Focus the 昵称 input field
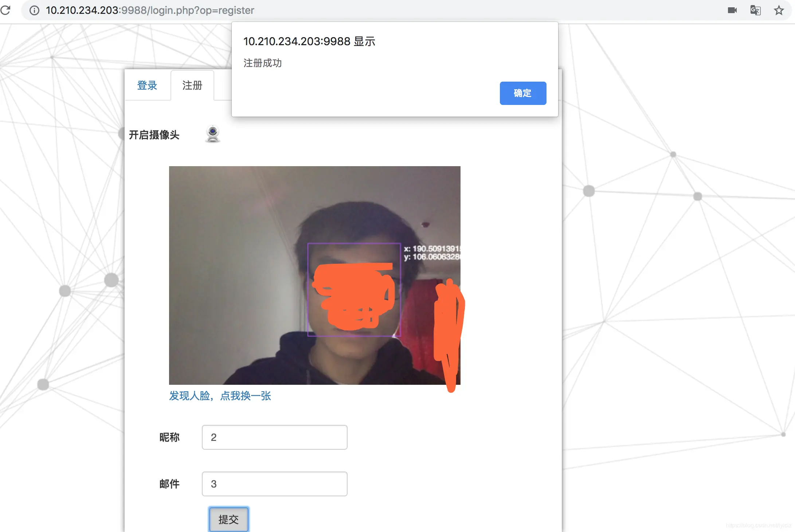 (x=274, y=437)
